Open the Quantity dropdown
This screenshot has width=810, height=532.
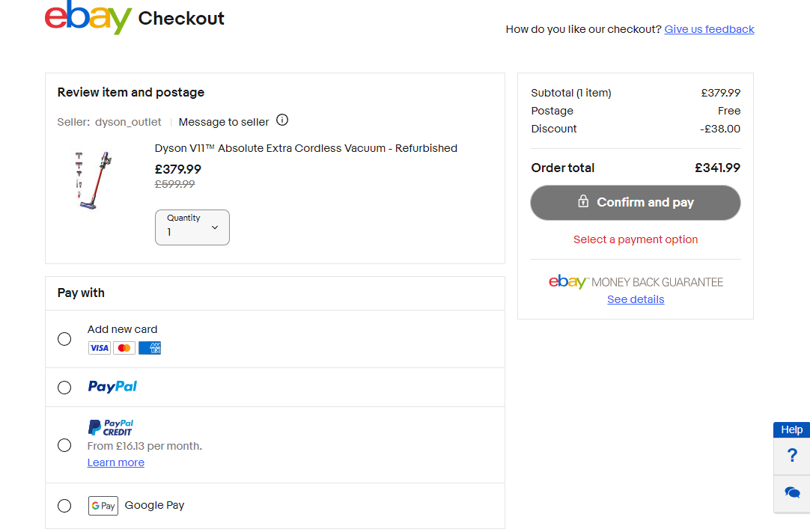tap(192, 227)
